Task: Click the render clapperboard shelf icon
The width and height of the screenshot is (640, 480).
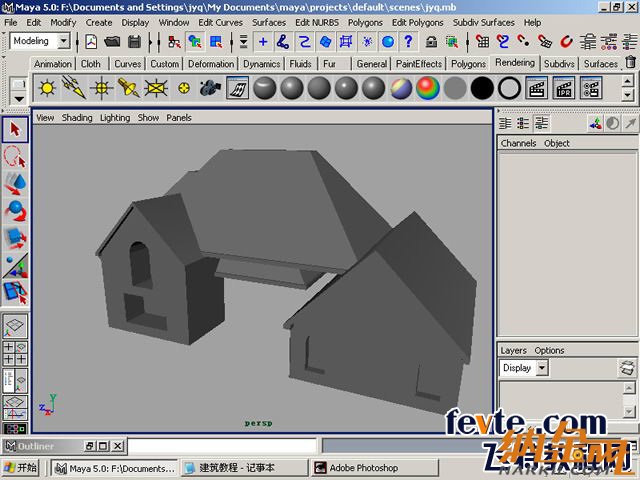Action: (536, 88)
